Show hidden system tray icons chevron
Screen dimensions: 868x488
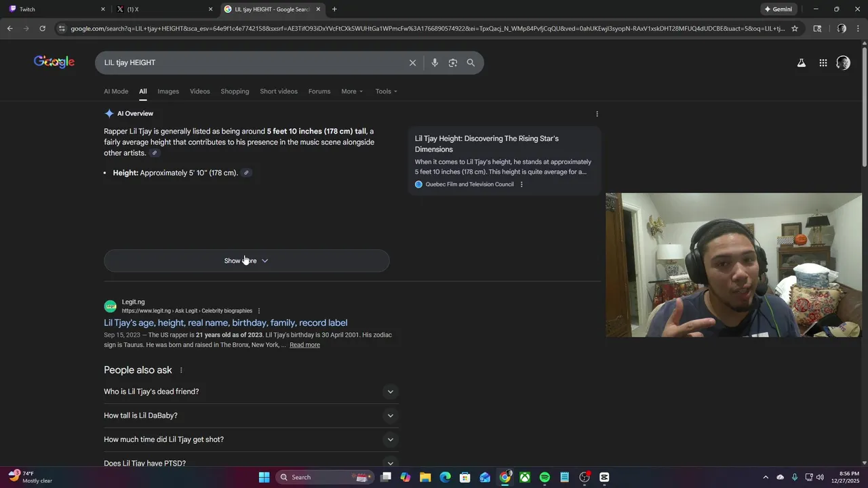coord(766,477)
